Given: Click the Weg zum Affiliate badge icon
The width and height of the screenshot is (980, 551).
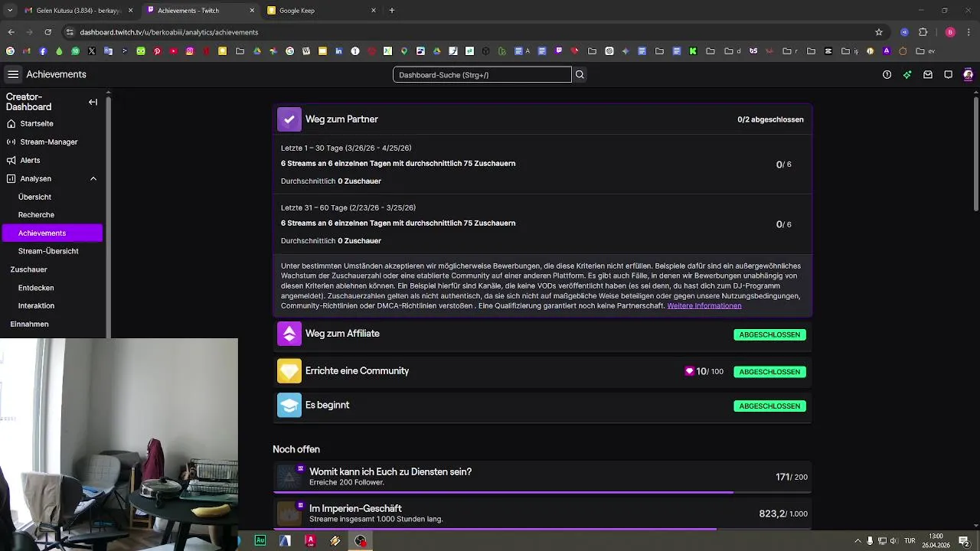Looking at the screenshot, I should tap(289, 334).
